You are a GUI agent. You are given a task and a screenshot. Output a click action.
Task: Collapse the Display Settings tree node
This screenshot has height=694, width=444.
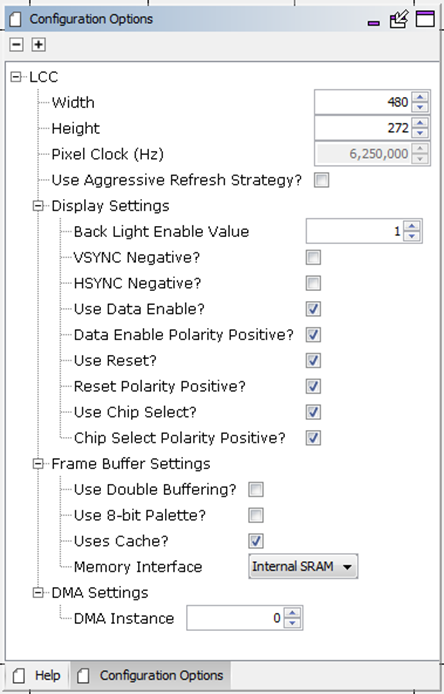[x=39, y=206]
